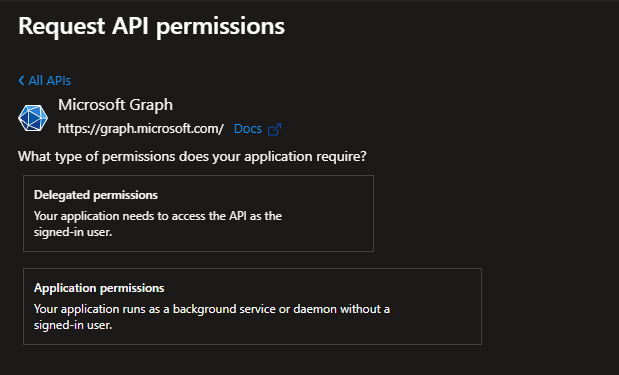Click 'signed-in user.' text in the Application card

pos(73,325)
